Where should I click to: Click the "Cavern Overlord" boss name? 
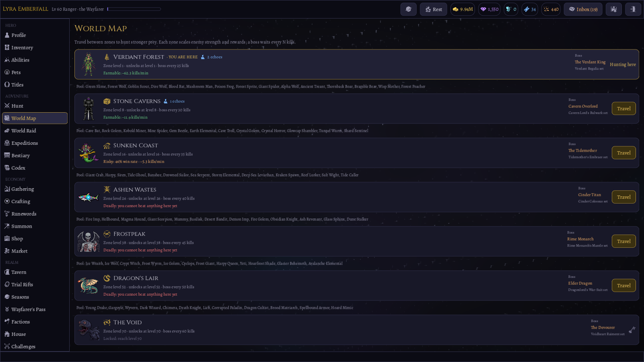pos(583,106)
